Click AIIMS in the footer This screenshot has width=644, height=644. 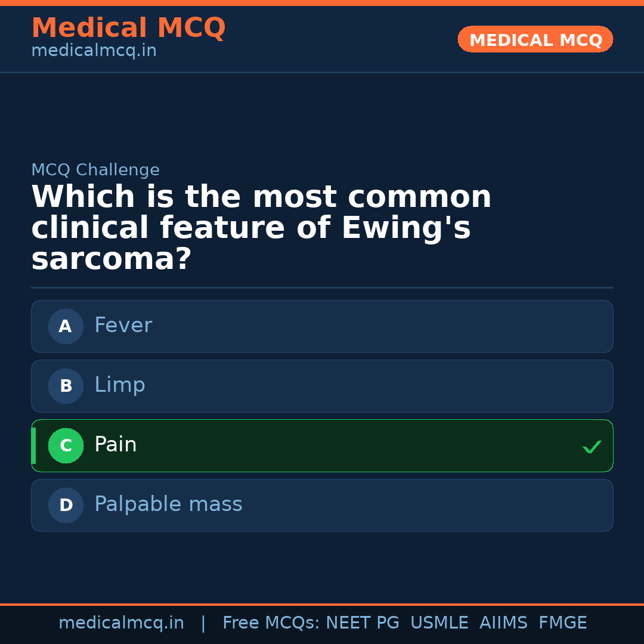pos(503,623)
